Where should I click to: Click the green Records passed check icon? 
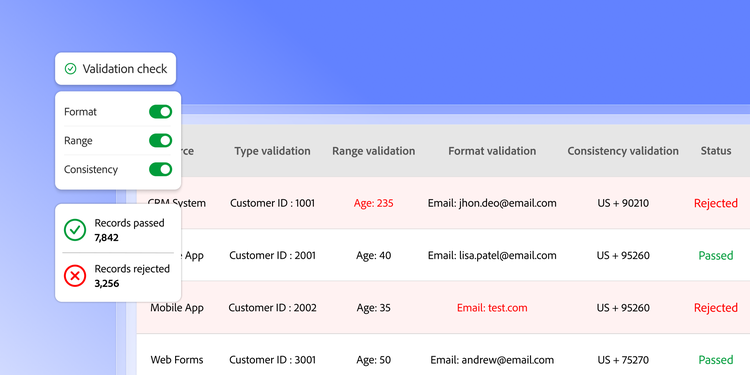(x=75, y=230)
